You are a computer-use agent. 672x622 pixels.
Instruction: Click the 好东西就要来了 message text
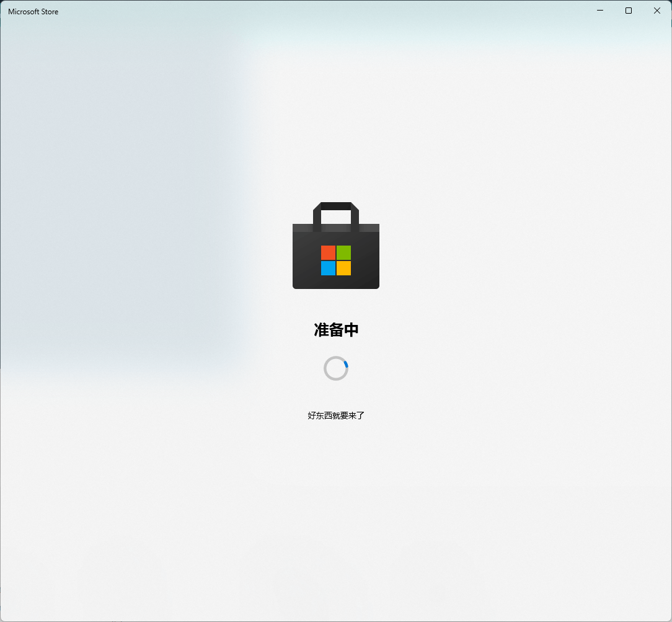coord(336,415)
